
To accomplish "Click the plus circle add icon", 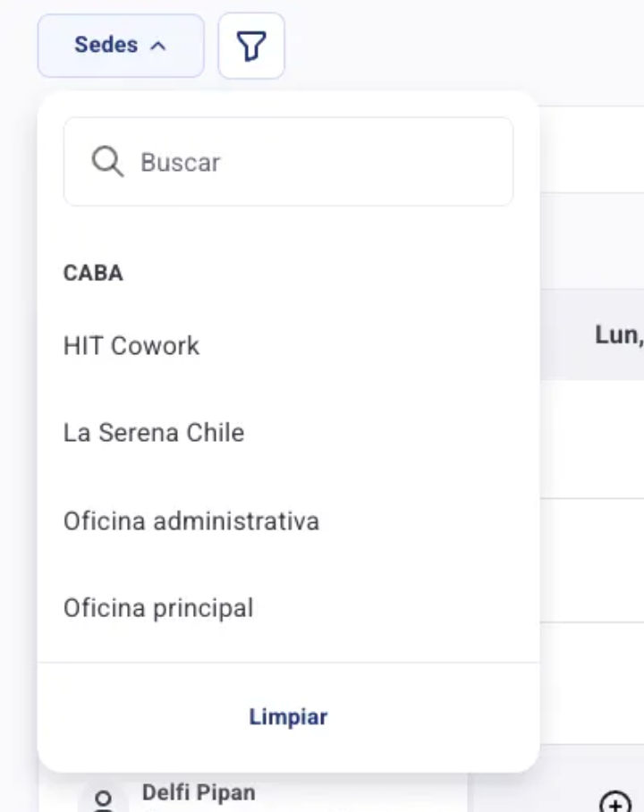I will click(614, 801).
